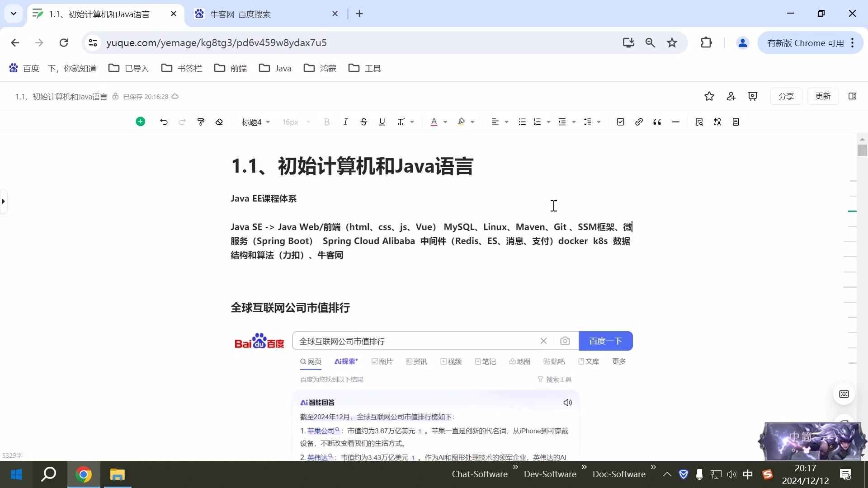Insert a hyperlink
The width and height of the screenshot is (868, 488).
click(x=638, y=122)
